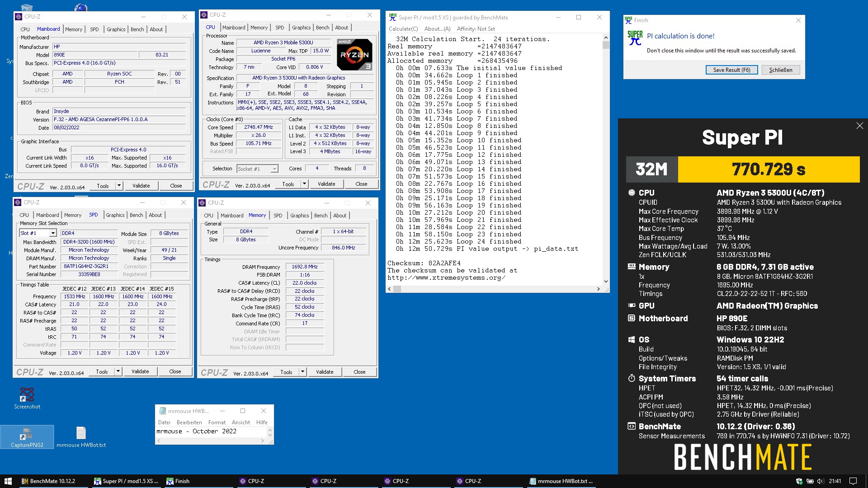Click Notepad text 'mrmouse - October 2022'
Screen dimensions: 868x488
point(196,431)
